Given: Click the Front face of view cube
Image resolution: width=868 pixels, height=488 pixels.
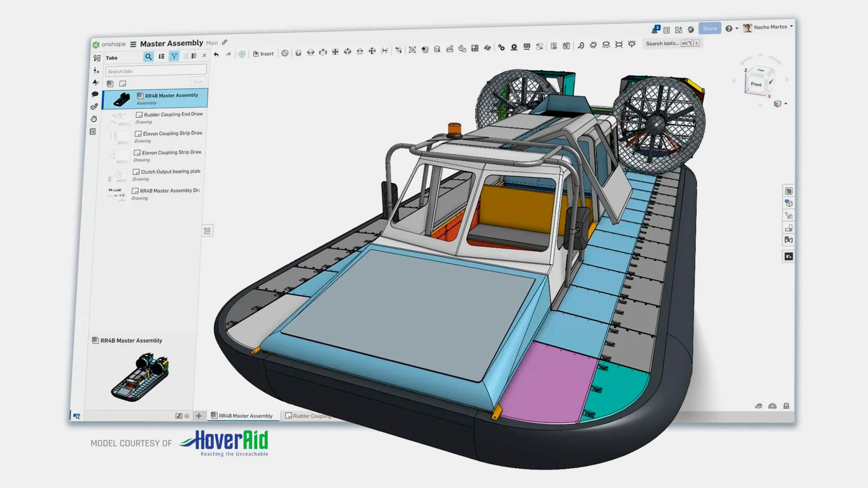Looking at the screenshot, I should pyautogui.click(x=756, y=85).
